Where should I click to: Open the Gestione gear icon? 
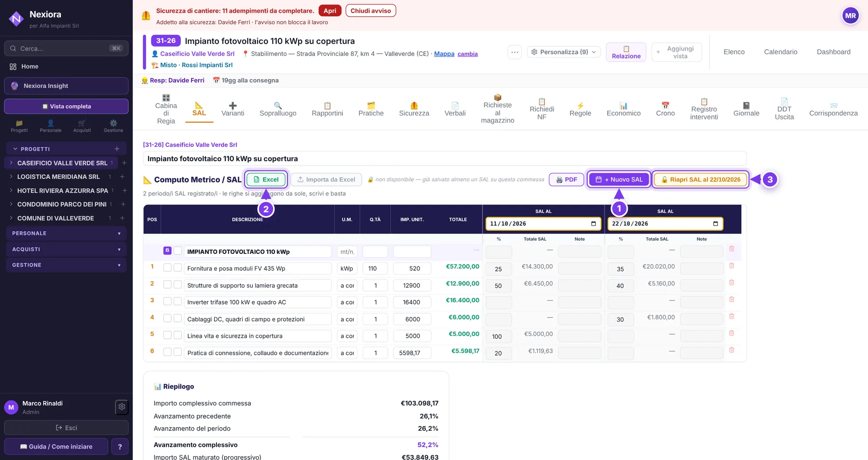click(113, 126)
